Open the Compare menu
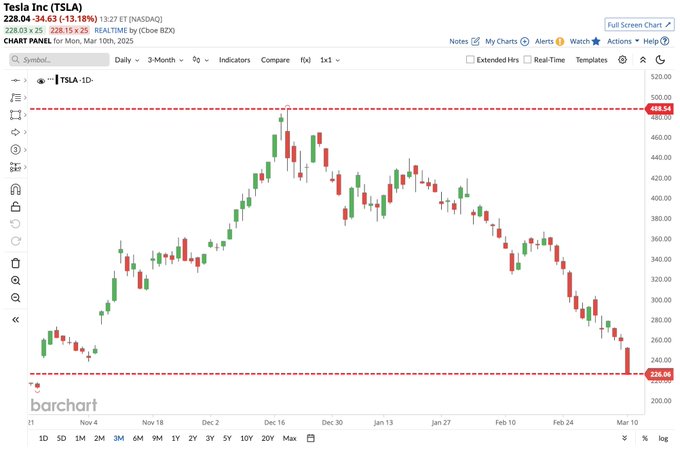 [275, 60]
